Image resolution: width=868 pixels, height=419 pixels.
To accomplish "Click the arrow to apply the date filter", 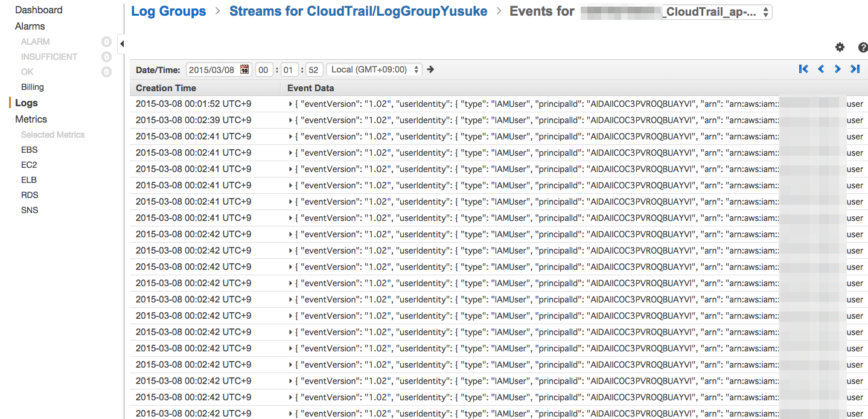I will [430, 69].
